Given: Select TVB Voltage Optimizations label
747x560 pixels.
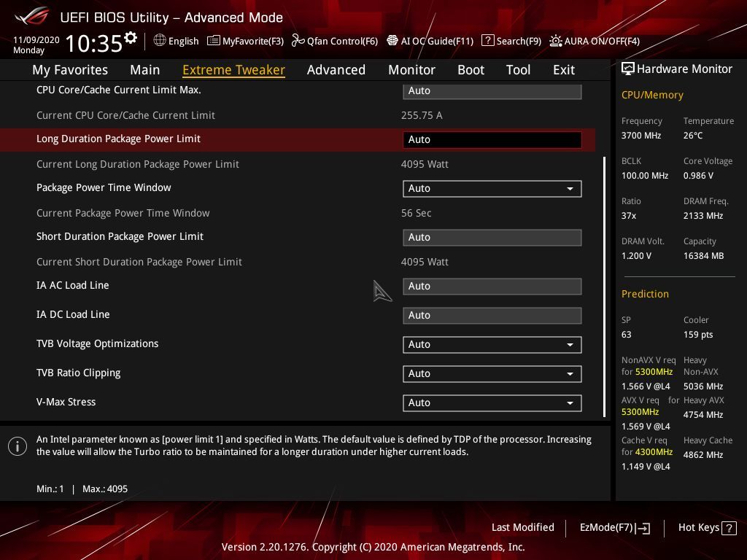Looking at the screenshot, I should coord(97,344).
